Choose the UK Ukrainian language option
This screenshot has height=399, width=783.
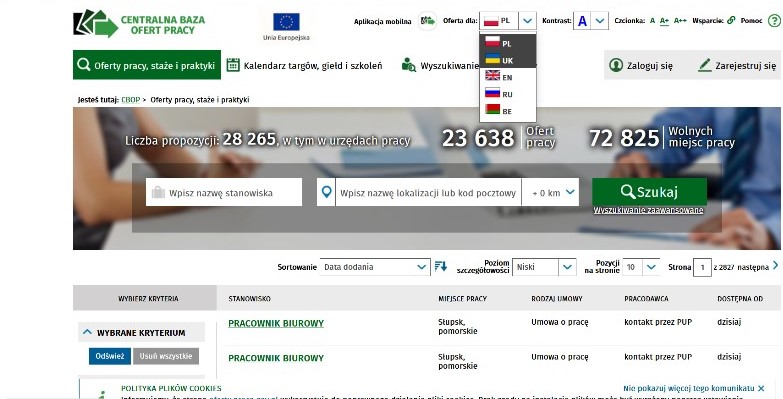[507, 60]
